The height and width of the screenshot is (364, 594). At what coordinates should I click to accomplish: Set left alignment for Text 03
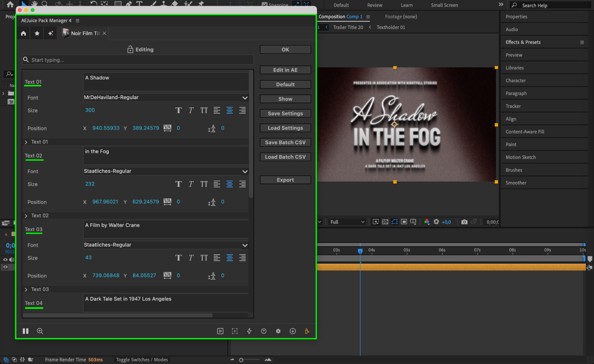tap(217, 258)
